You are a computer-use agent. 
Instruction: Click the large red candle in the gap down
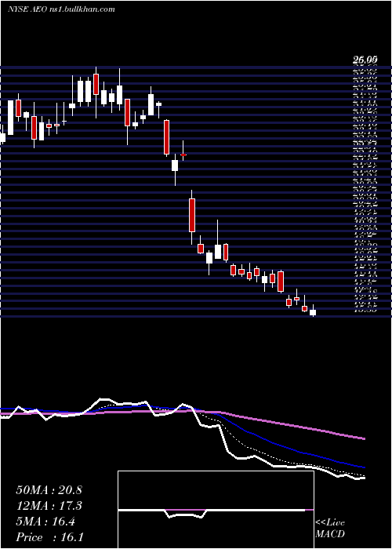coord(192,216)
